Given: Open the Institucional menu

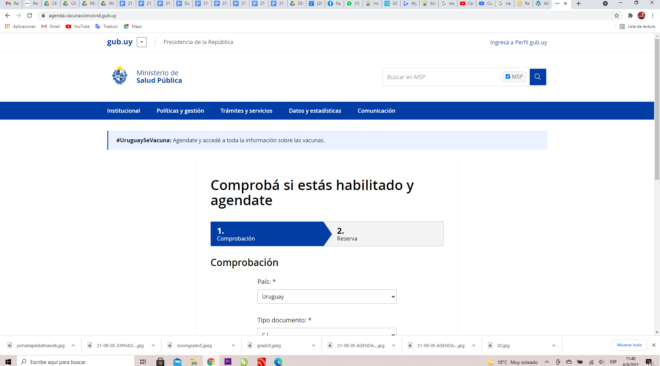Looking at the screenshot, I should coord(123,111).
